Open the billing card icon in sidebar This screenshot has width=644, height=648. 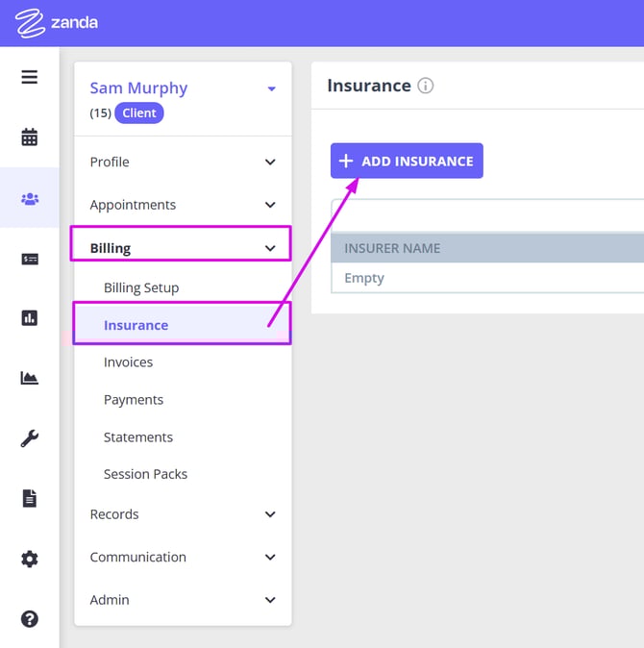pyautogui.click(x=30, y=259)
